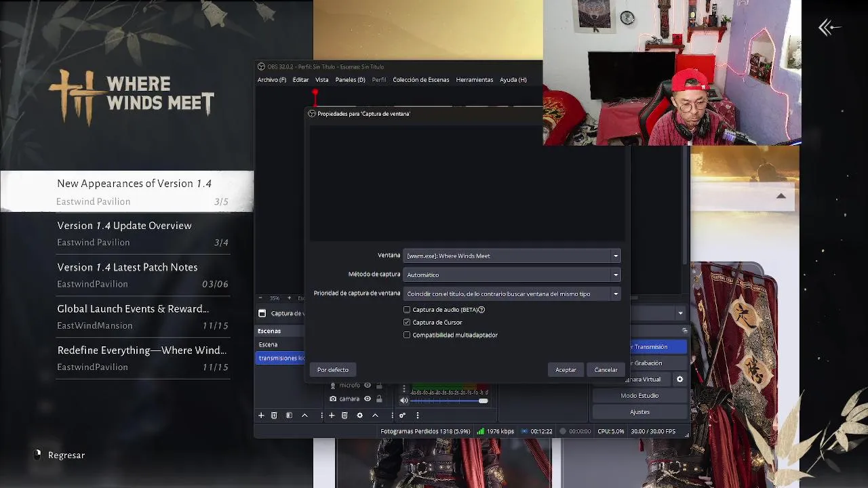Mute the audio mixer speaker icon

click(404, 401)
